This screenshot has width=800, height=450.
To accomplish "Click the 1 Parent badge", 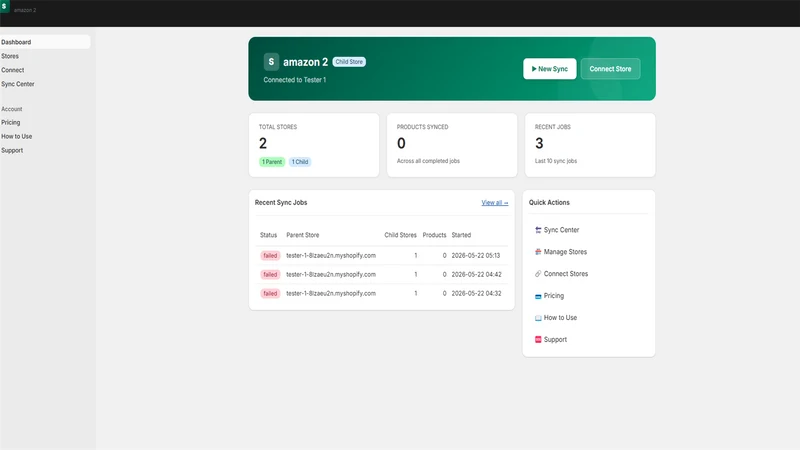I will coord(271,162).
